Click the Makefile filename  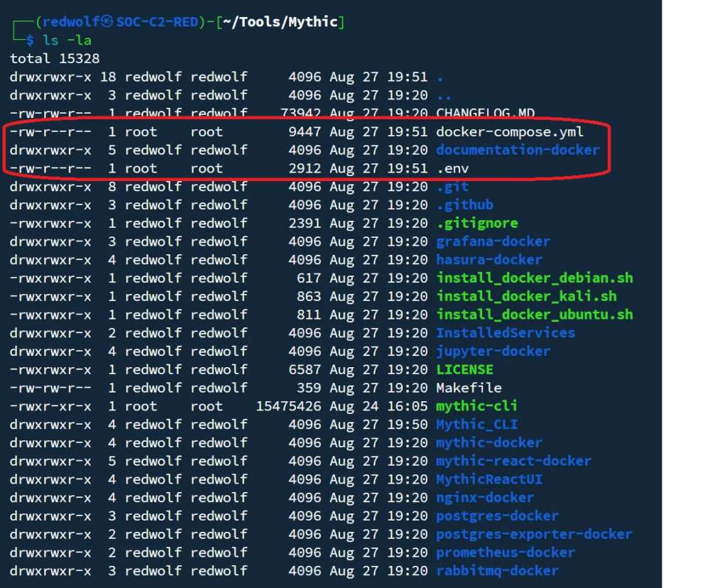coord(469,388)
